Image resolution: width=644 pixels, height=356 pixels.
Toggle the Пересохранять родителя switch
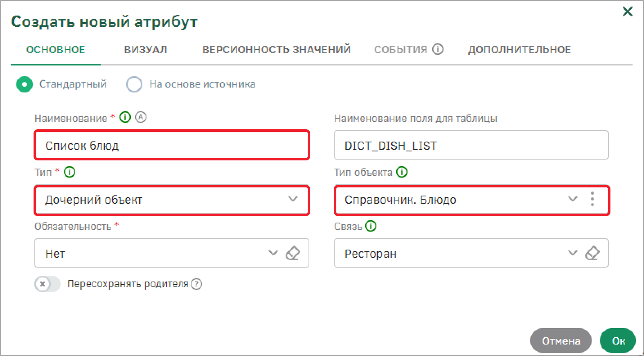[x=47, y=284]
